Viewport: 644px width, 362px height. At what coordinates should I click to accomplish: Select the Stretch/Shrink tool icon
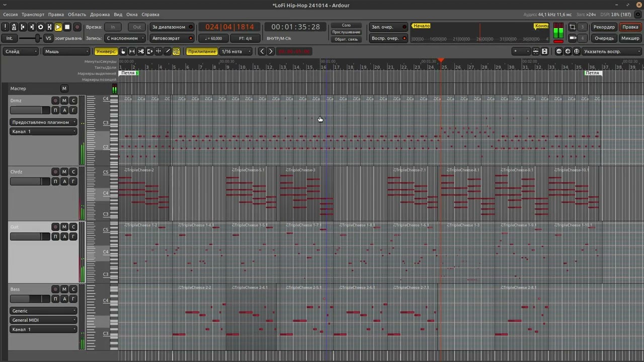tap(158, 51)
